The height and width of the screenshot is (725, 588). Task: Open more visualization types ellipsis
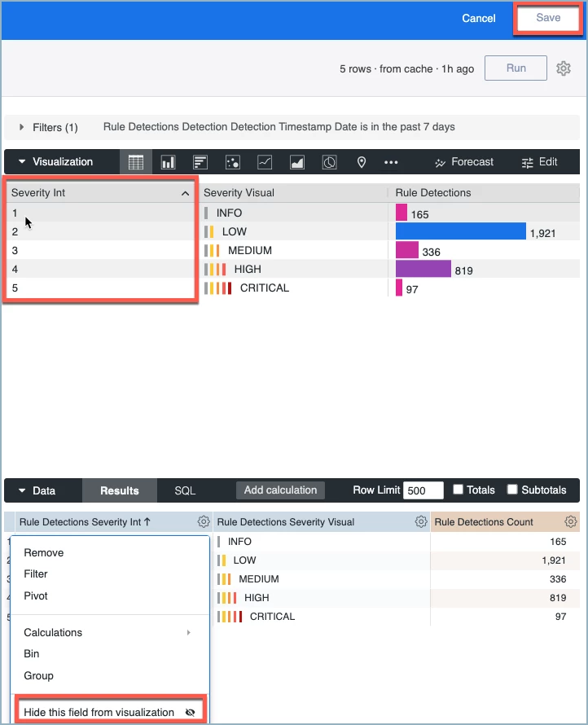(391, 162)
